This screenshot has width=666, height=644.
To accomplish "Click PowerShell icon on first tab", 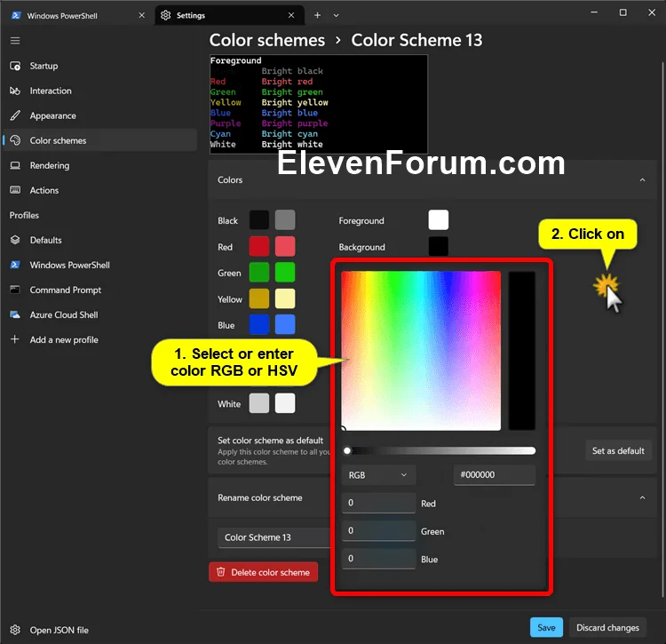I will coord(16,15).
